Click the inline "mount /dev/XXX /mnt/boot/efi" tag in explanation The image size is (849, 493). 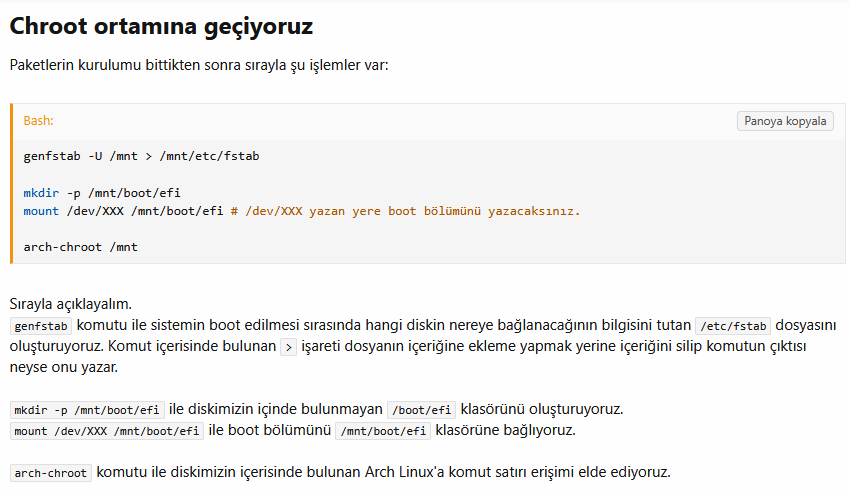point(107,431)
